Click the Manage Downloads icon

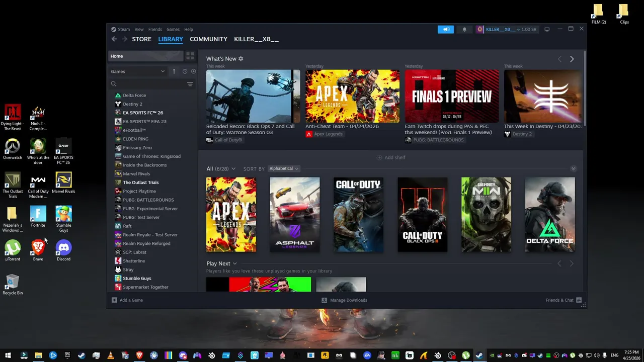(x=325, y=300)
